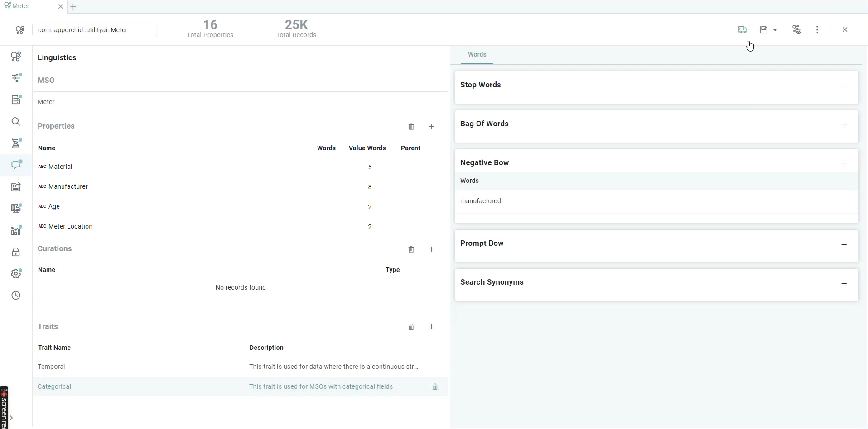
Task: Open the history clock icon in sidebar
Action: click(x=16, y=296)
